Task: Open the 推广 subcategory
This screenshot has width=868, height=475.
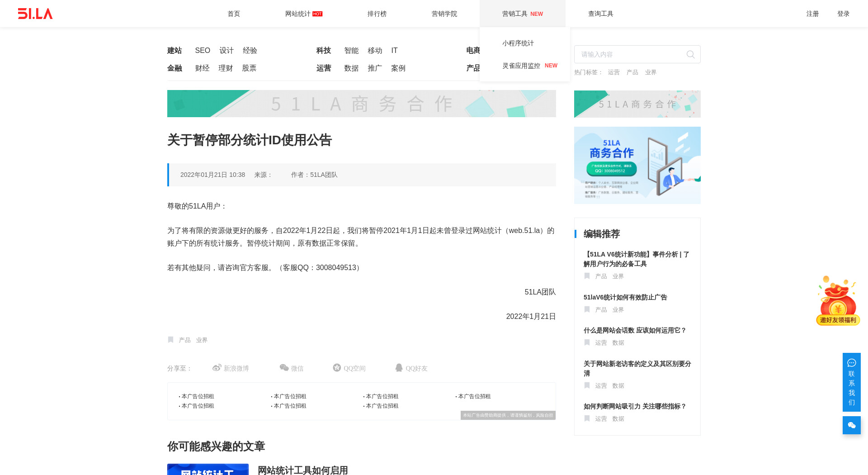Action: click(375, 68)
